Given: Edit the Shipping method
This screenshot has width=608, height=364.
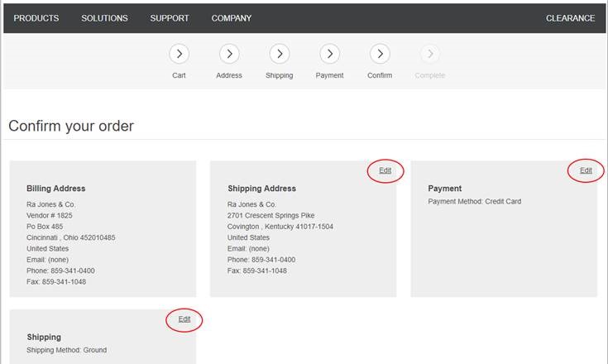Looking at the screenshot, I should pos(184,319).
